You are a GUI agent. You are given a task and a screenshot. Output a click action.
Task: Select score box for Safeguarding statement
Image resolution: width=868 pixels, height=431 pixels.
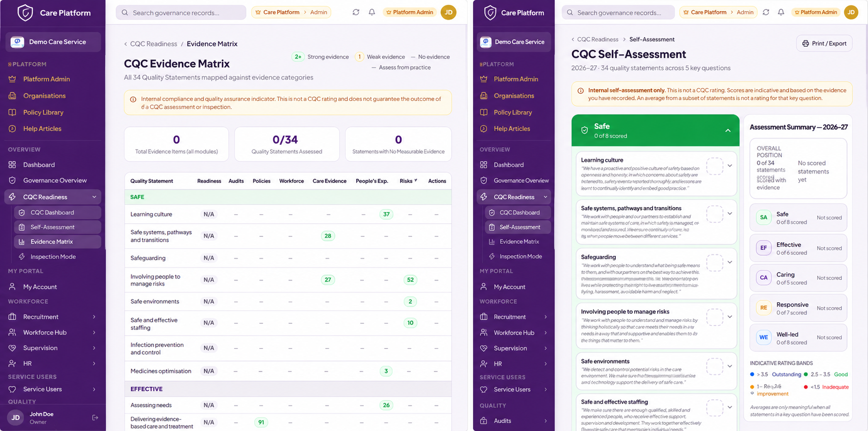click(715, 263)
